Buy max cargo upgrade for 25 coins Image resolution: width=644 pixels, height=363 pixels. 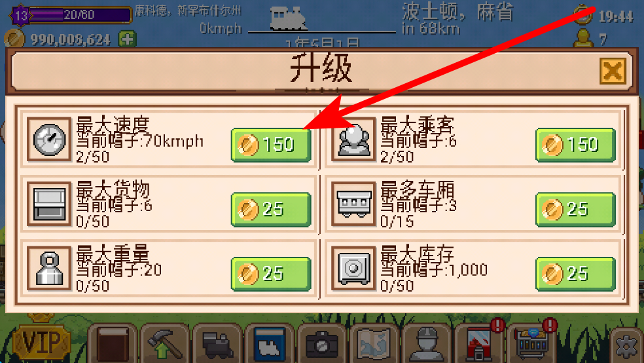pos(271,209)
